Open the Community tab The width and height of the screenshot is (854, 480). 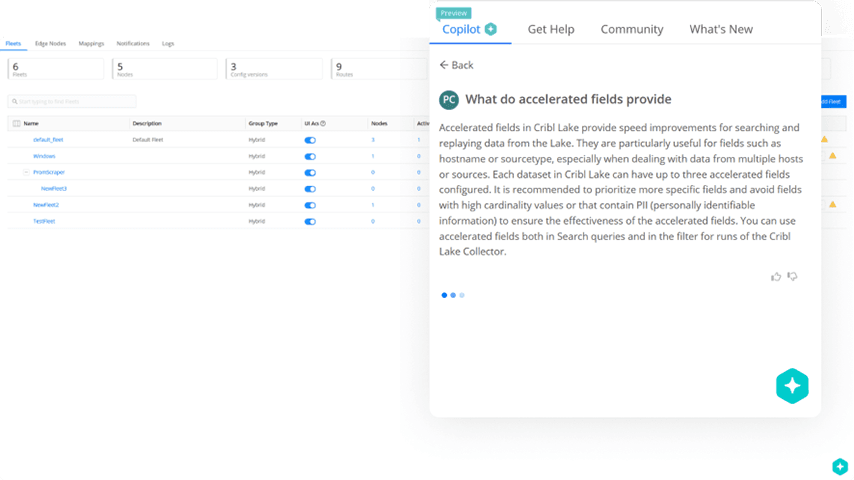[631, 29]
